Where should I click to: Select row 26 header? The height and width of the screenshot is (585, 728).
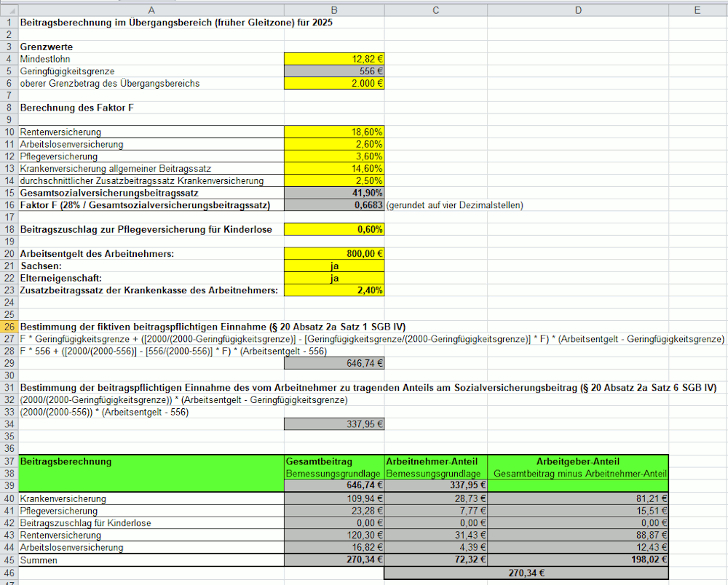tap(9, 327)
